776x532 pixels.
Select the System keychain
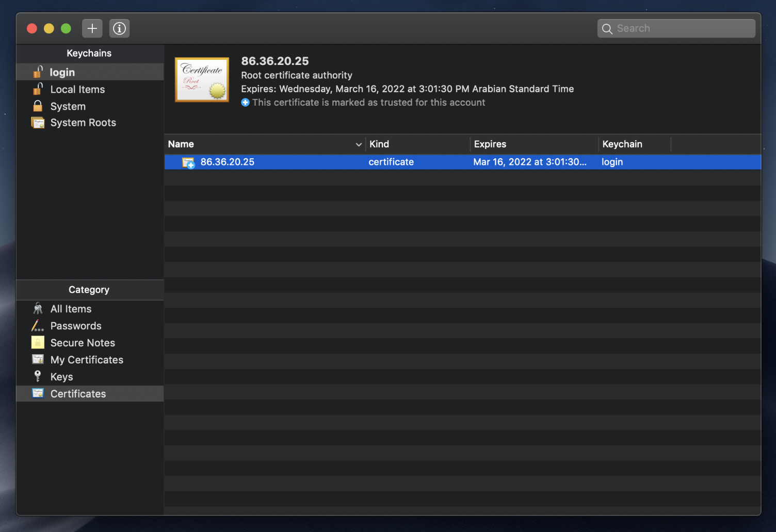coord(90,106)
